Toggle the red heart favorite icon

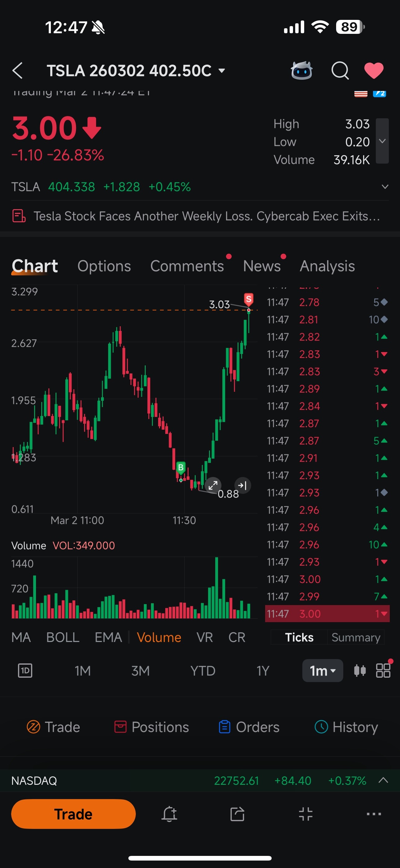pyautogui.click(x=374, y=70)
